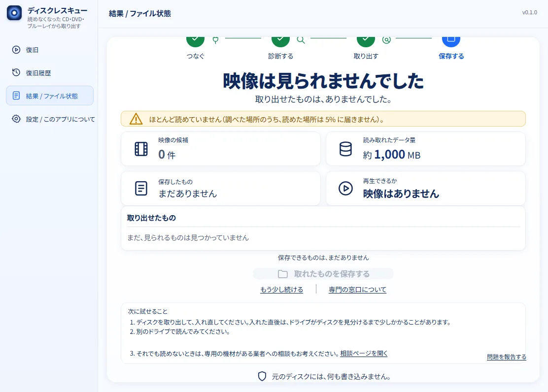Viewport: 548px width, 392px height.
Task: Click the 取り出せたもの section heading
Action: point(151,218)
